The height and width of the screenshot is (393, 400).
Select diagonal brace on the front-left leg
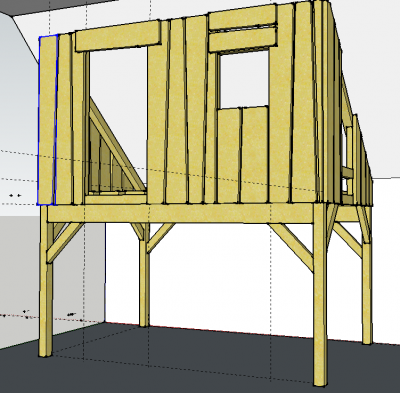tap(64, 243)
